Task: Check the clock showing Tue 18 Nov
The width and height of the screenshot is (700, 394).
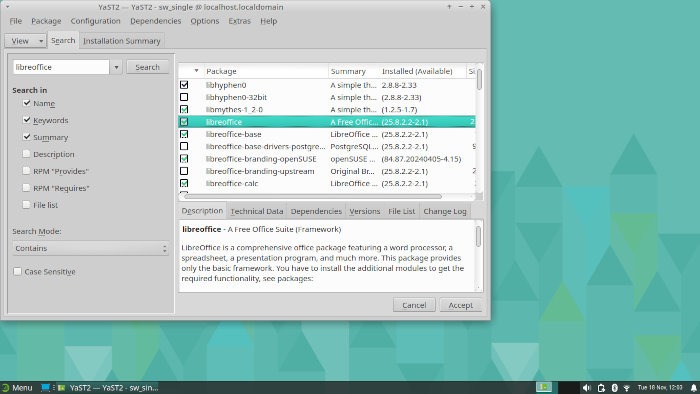Action: [660, 387]
